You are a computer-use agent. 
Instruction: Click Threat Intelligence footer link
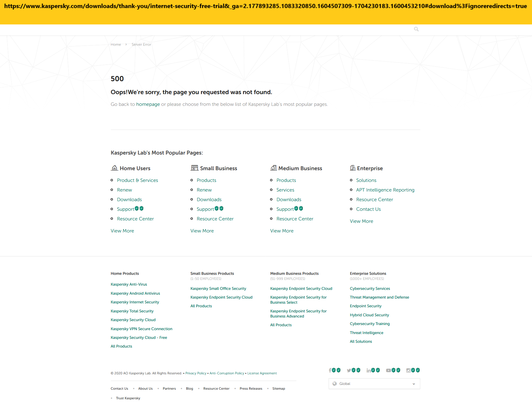point(366,333)
